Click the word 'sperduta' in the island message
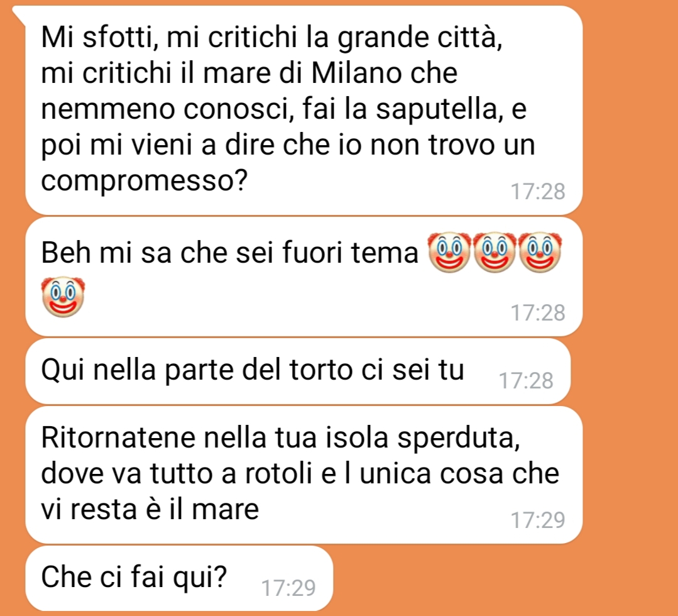This screenshot has width=678, height=616. tap(458, 439)
